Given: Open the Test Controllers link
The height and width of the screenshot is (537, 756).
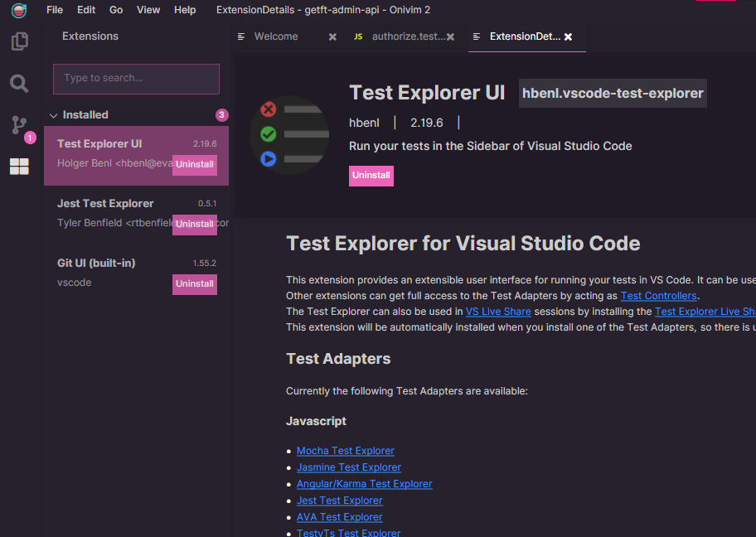Looking at the screenshot, I should tap(658, 296).
